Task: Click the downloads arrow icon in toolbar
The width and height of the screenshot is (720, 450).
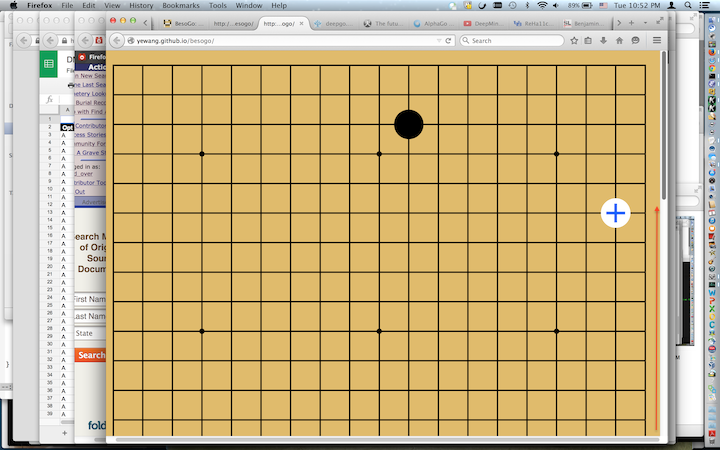Action: coord(604,41)
